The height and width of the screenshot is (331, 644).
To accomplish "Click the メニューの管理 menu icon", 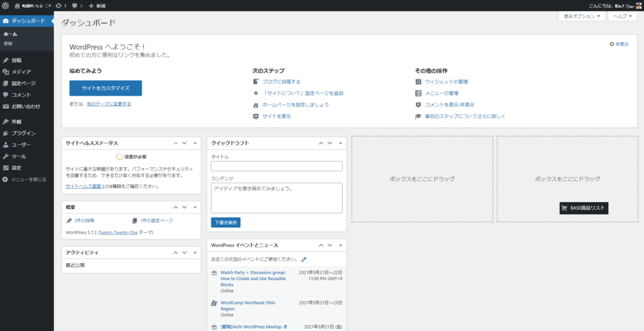I will (x=418, y=93).
